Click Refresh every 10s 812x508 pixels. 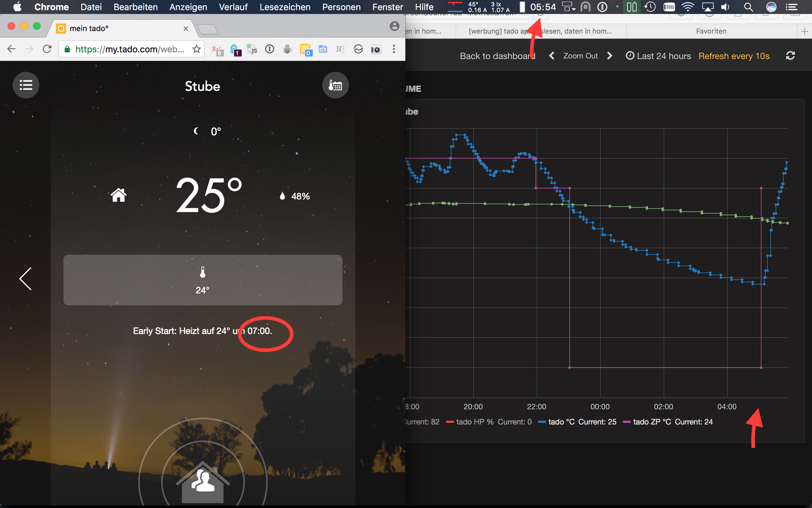click(734, 56)
